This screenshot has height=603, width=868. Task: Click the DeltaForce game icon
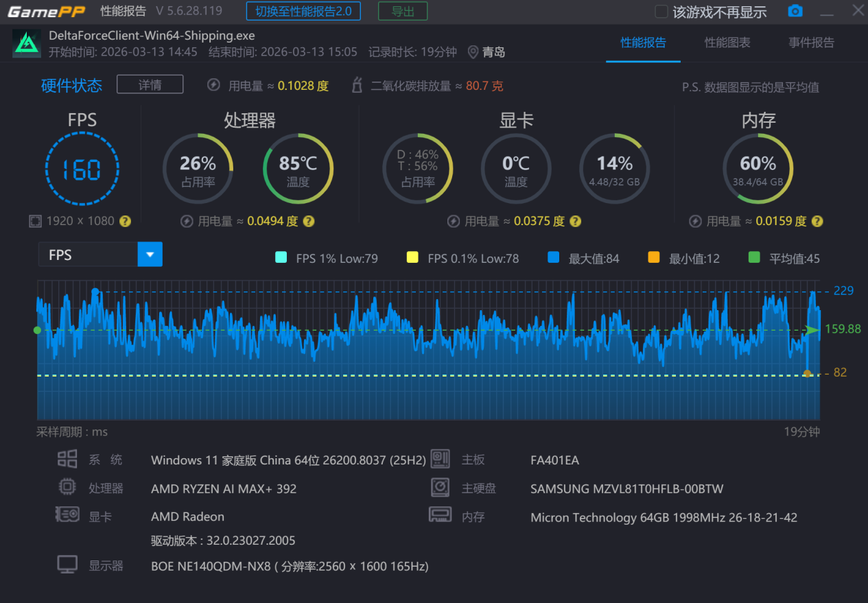tap(27, 44)
